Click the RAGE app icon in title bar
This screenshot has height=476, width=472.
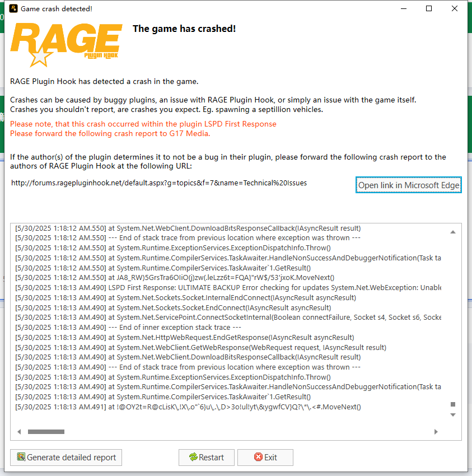tap(13, 8)
